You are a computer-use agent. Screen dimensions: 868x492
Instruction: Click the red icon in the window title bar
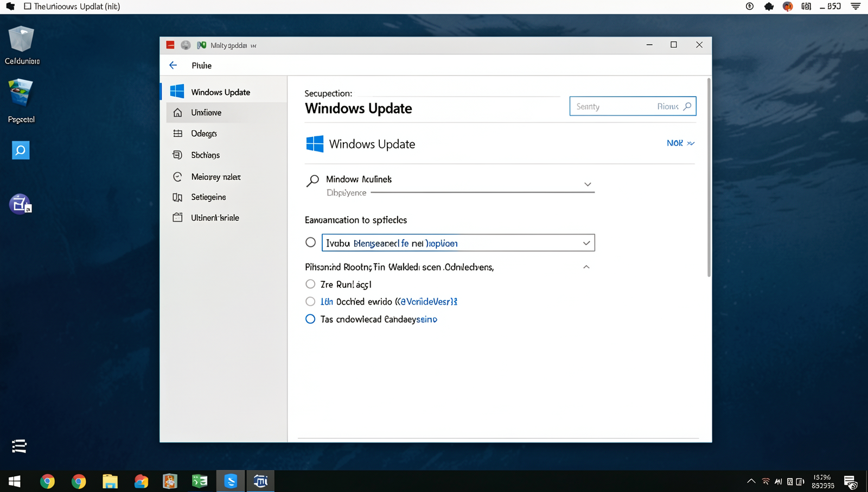[x=170, y=45]
